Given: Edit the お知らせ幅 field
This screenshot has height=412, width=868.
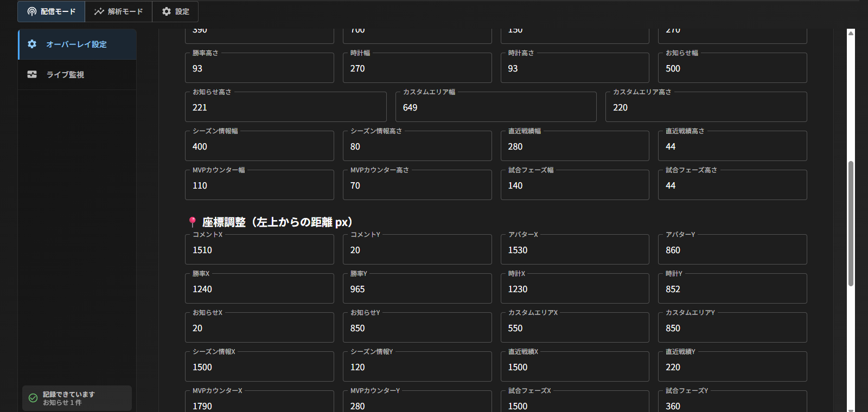Looking at the screenshot, I should [x=732, y=68].
